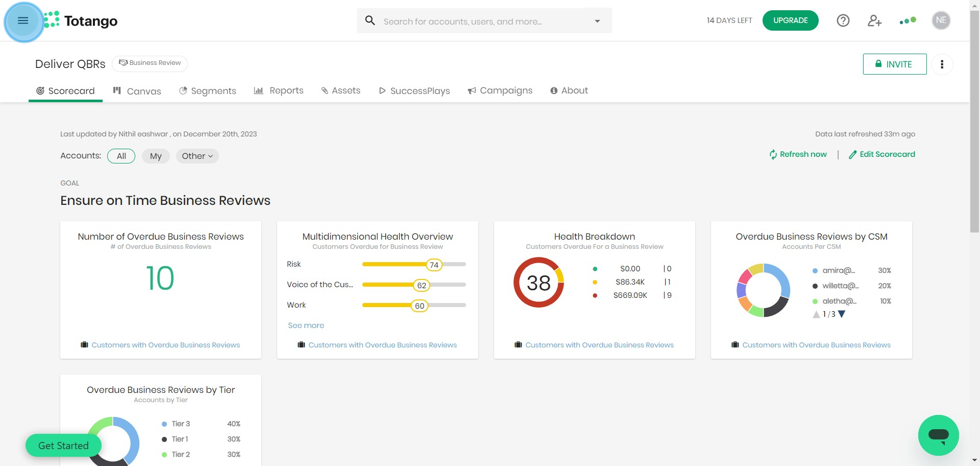Viewport: 980px width, 466px height.
Task: Click the $669.09K red health row
Action: pyautogui.click(x=632, y=295)
